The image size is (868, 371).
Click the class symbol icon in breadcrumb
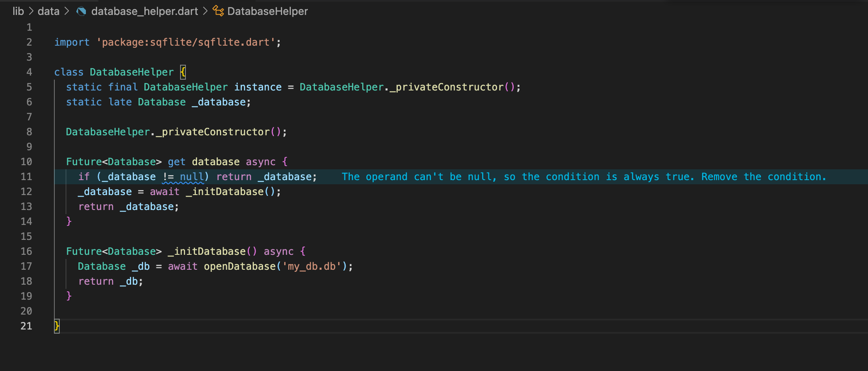click(218, 11)
